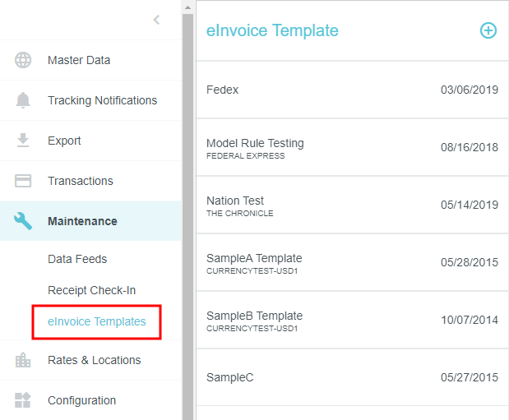Open the SampleB Template entry
Screen dimensions: 509x420
[x=351, y=320]
